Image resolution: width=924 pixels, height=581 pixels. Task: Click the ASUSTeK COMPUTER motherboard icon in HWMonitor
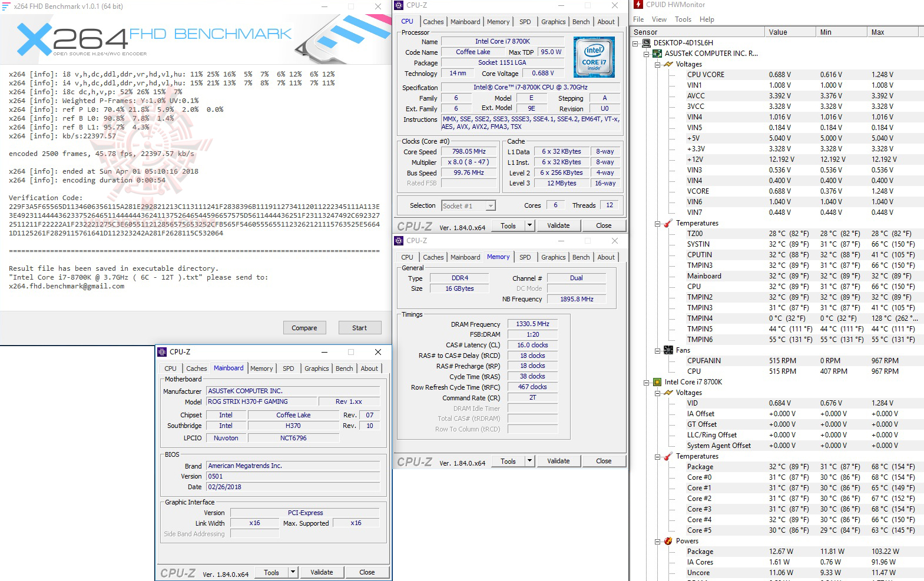657,54
